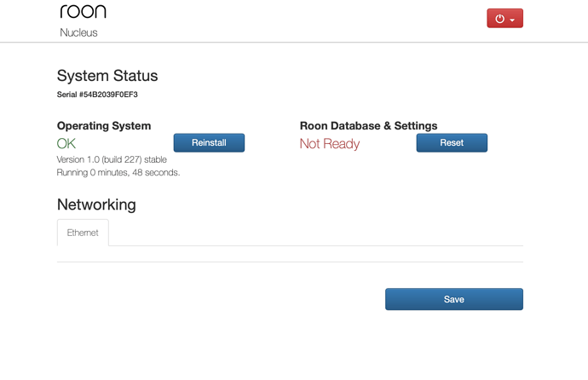
Task: Click the green OK status text
Action: click(66, 143)
